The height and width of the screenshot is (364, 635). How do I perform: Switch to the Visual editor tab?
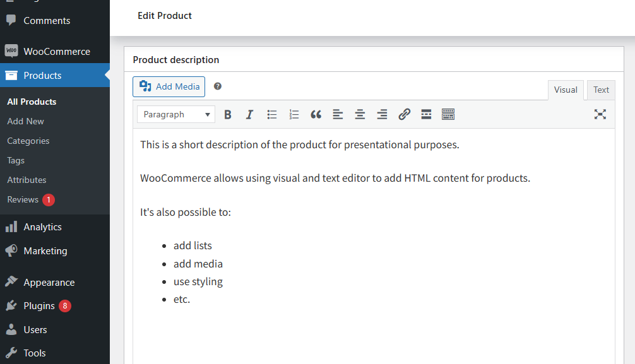(x=566, y=90)
